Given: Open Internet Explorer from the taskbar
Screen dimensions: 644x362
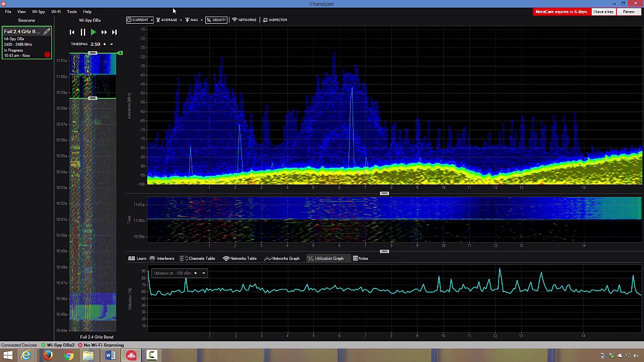Looking at the screenshot, I should [26, 356].
